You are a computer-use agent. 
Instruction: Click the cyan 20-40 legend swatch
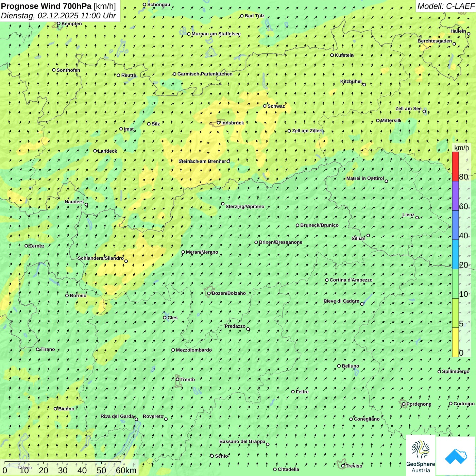(455, 255)
